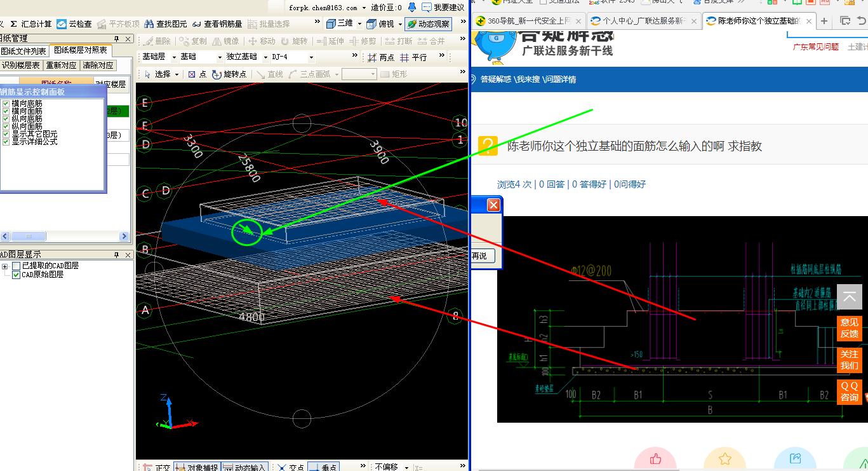Click the 延伸 extend tool

[x=330, y=41]
